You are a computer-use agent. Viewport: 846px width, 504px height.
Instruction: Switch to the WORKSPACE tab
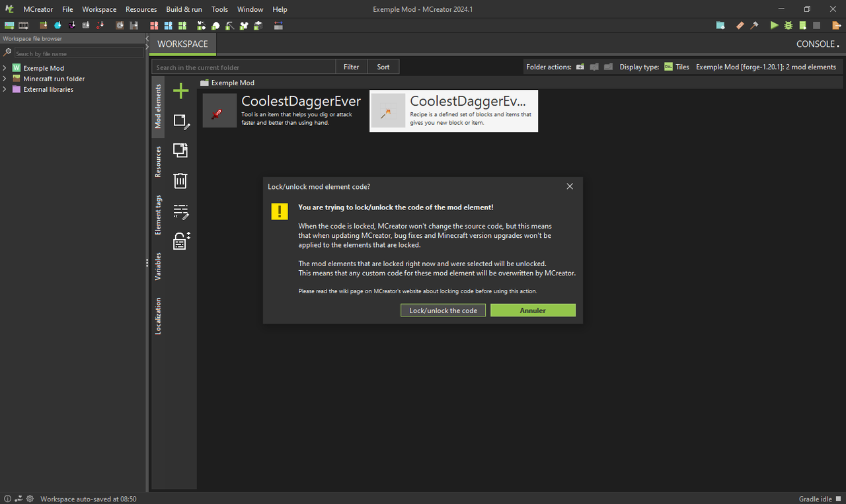[182, 44]
